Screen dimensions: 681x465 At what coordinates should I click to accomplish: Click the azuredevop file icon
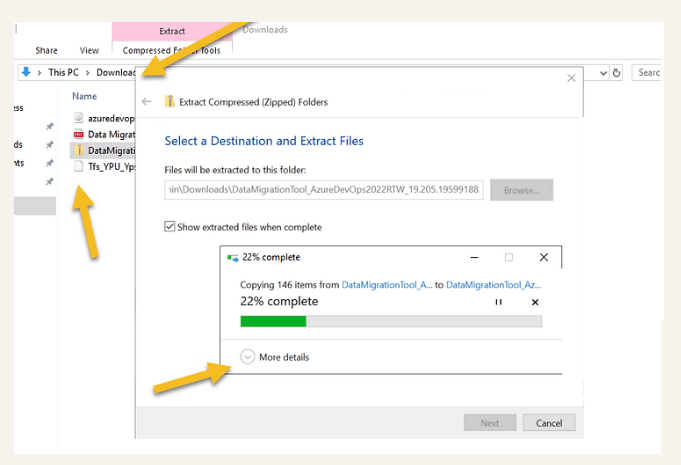click(79, 118)
